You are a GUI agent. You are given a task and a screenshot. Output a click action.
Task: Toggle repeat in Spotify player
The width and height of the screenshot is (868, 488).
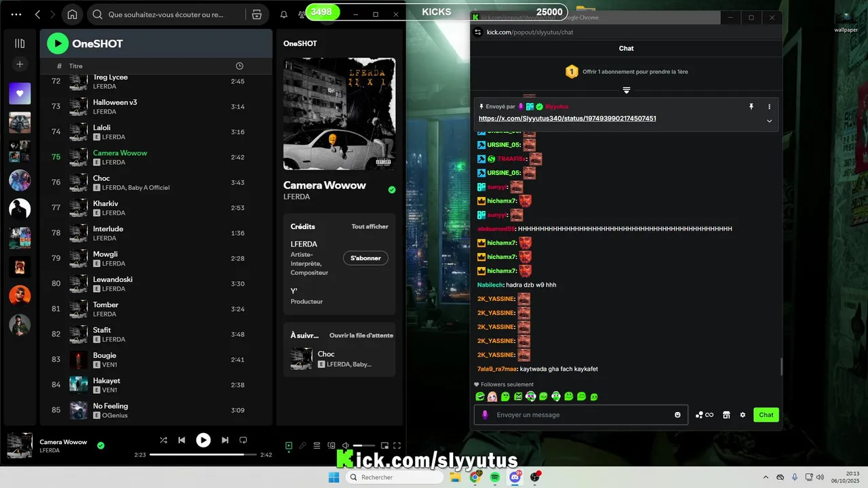pos(243,440)
